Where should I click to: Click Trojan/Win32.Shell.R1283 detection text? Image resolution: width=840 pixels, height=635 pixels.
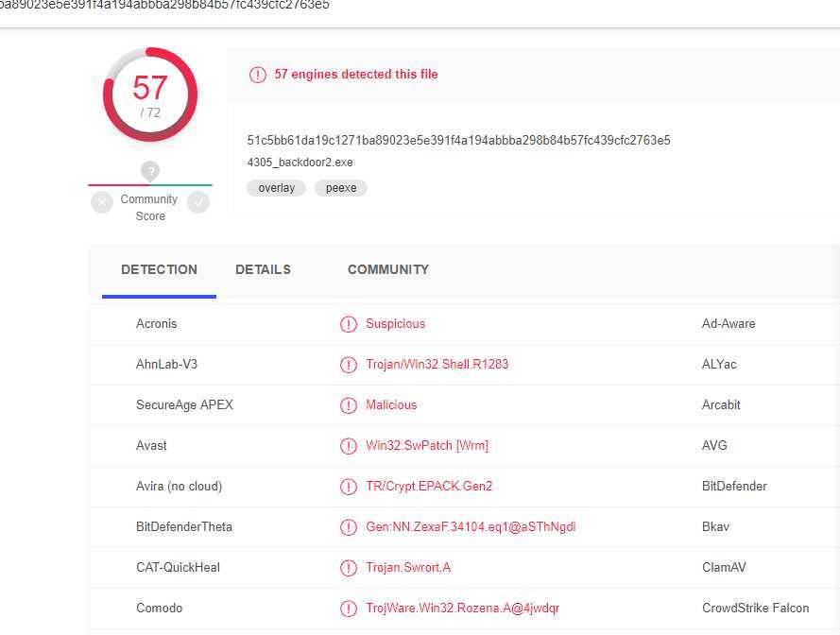(437, 365)
